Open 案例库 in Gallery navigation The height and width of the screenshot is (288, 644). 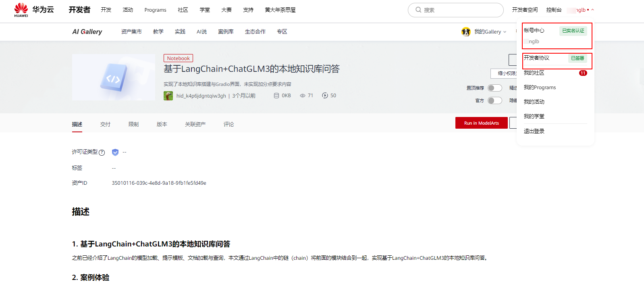point(226,31)
